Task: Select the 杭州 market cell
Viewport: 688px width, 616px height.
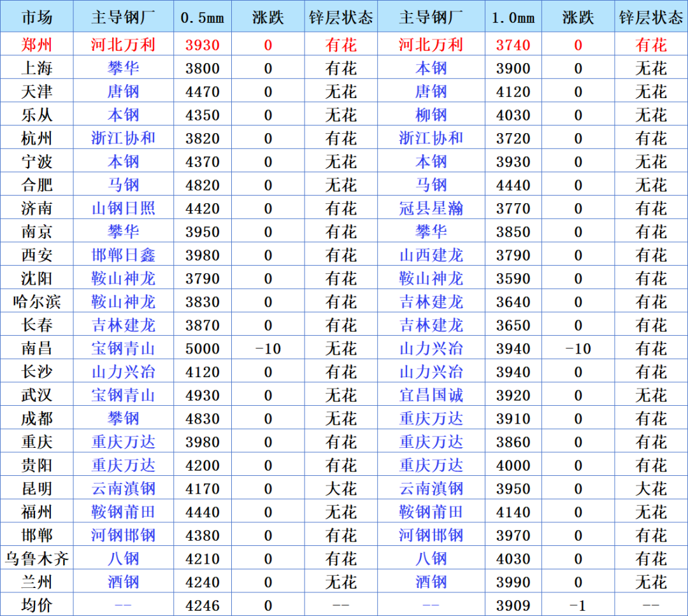Action: click(x=37, y=138)
